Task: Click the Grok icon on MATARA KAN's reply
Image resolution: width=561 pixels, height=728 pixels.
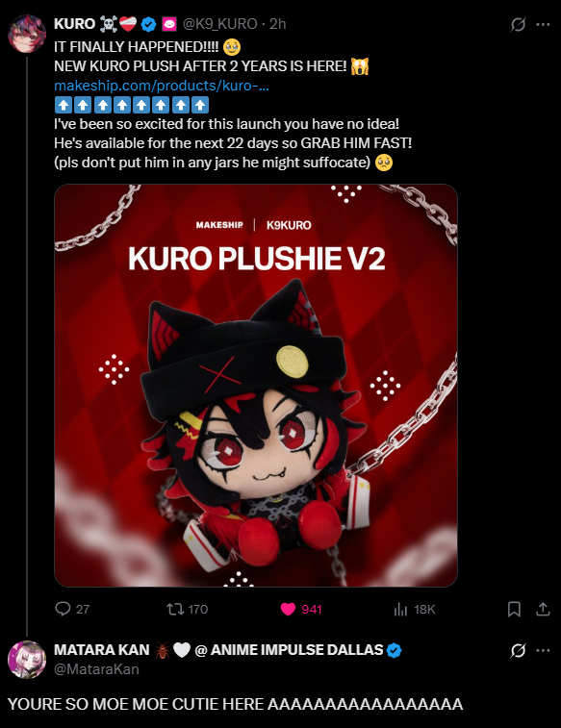Action: [x=518, y=650]
